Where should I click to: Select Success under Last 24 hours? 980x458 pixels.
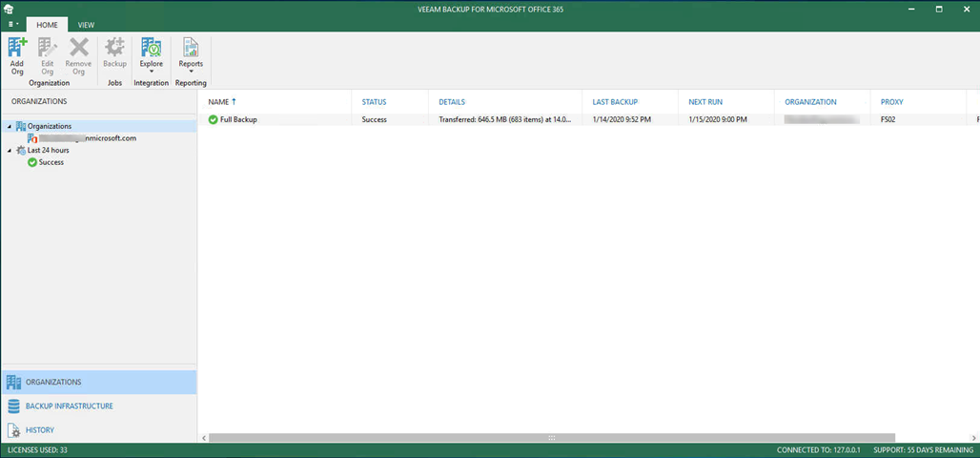pyautogui.click(x=51, y=162)
